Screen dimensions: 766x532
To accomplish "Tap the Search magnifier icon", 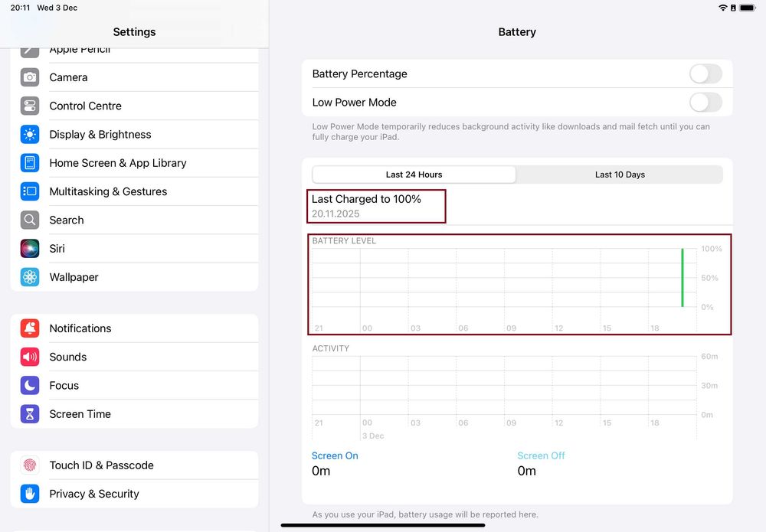I will (x=30, y=220).
